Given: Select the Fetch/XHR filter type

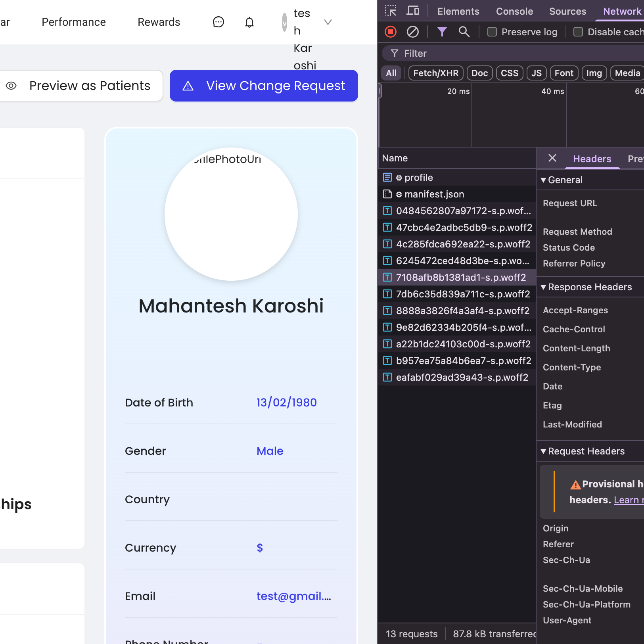Looking at the screenshot, I should pos(435,73).
